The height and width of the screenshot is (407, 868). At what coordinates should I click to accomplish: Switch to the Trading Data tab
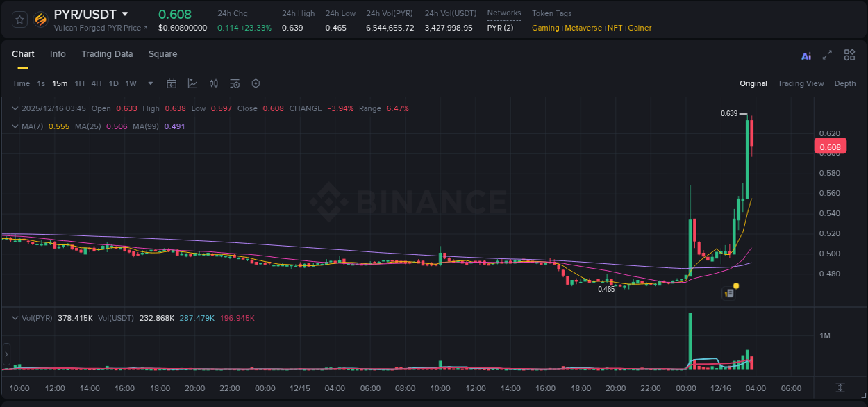107,54
